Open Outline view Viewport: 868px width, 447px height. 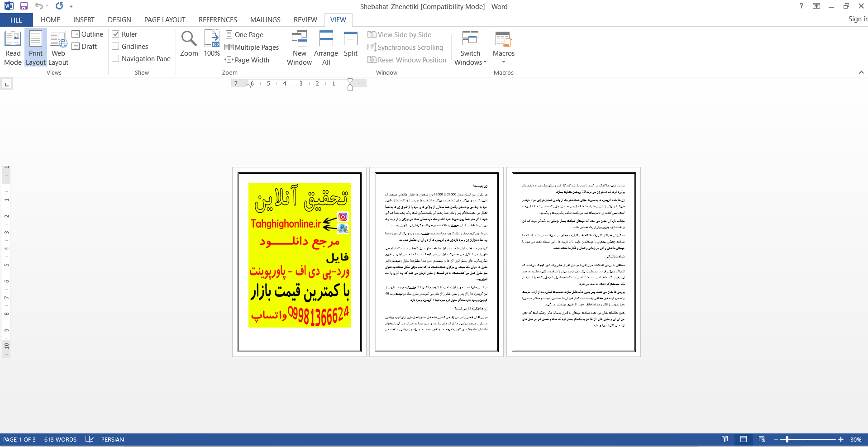click(87, 34)
